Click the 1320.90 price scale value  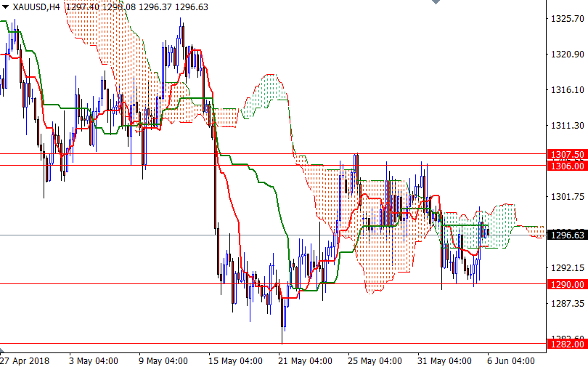click(x=568, y=55)
